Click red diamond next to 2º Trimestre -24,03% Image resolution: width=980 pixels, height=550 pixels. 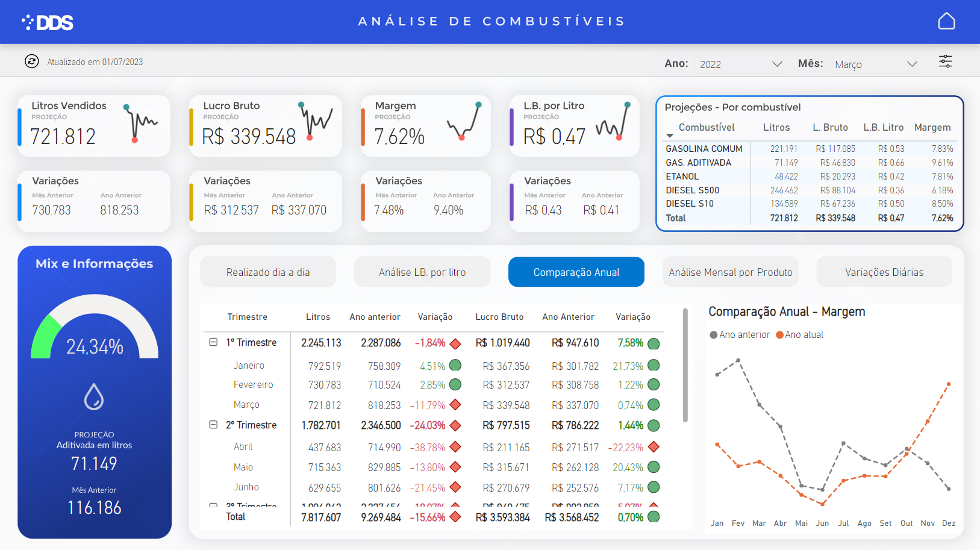(x=455, y=425)
